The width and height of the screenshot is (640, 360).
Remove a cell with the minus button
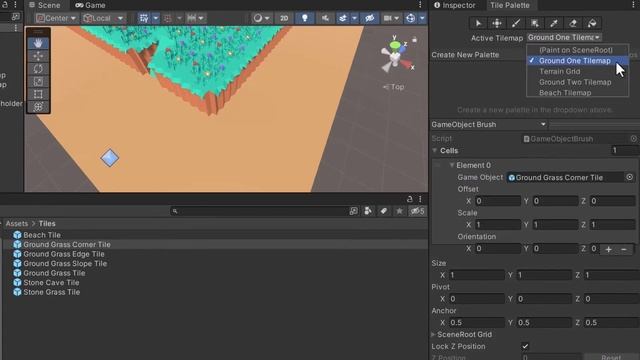pyautogui.click(x=624, y=249)
